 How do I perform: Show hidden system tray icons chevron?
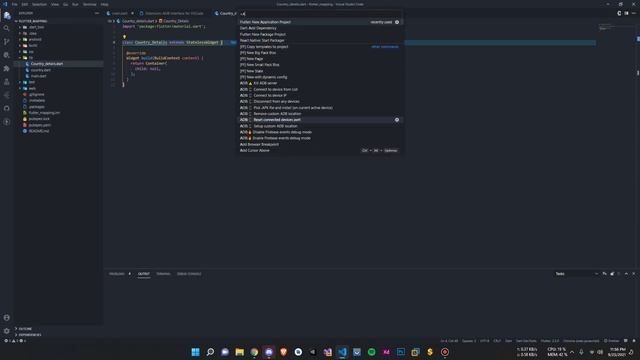[572, 352]
